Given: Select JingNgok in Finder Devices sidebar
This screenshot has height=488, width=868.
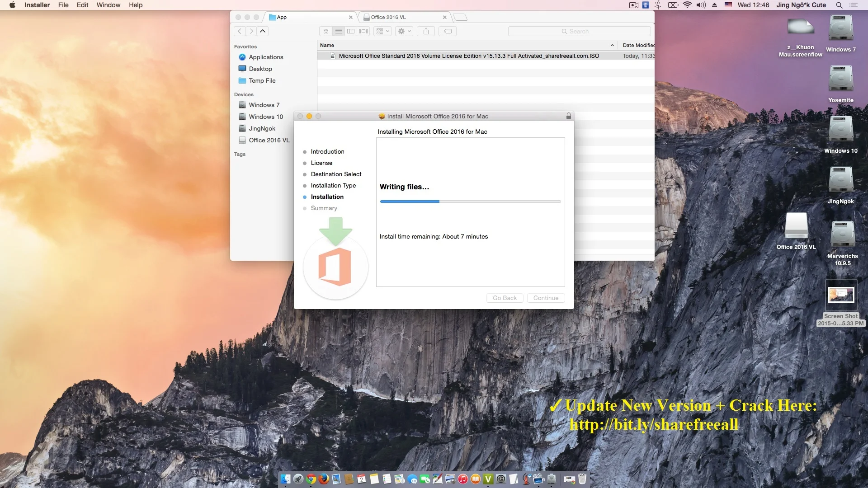Looking at the screenshot, I should pos(262,128).
